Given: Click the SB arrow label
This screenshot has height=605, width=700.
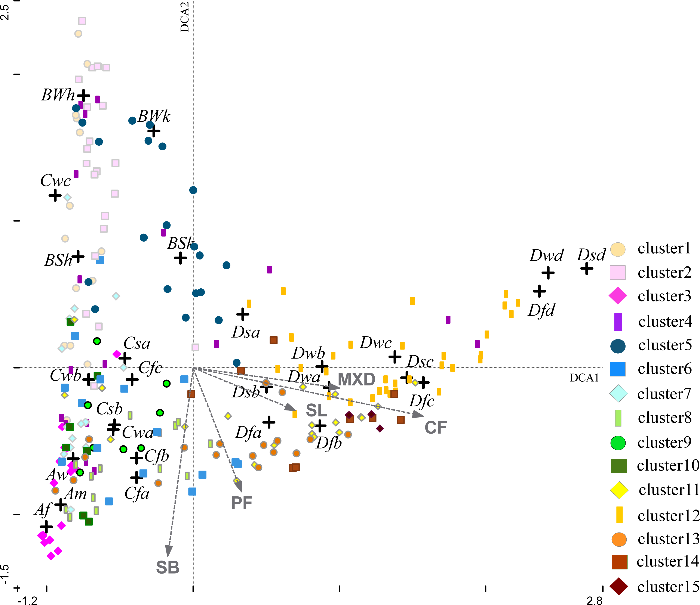Looking at the screenshot, I should pyautogui.click(x=168, y=567).
